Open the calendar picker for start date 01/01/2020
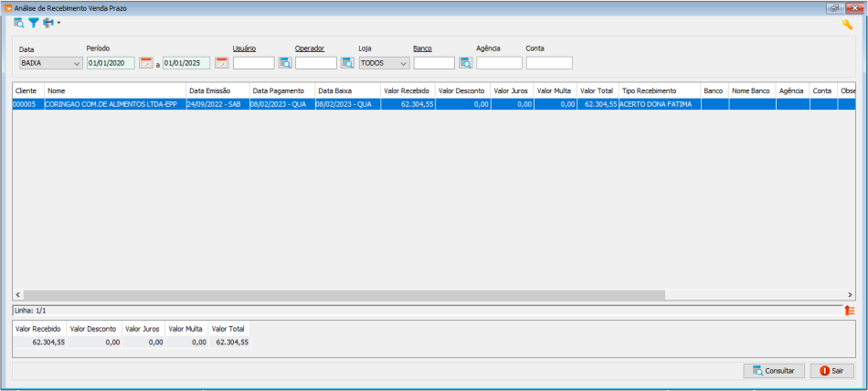 (146, 63)
